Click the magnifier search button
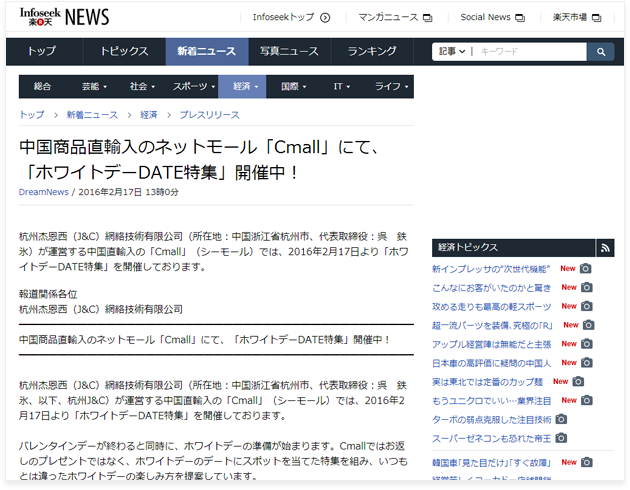Screen dimensions: 630x490 tap(601, 52)
